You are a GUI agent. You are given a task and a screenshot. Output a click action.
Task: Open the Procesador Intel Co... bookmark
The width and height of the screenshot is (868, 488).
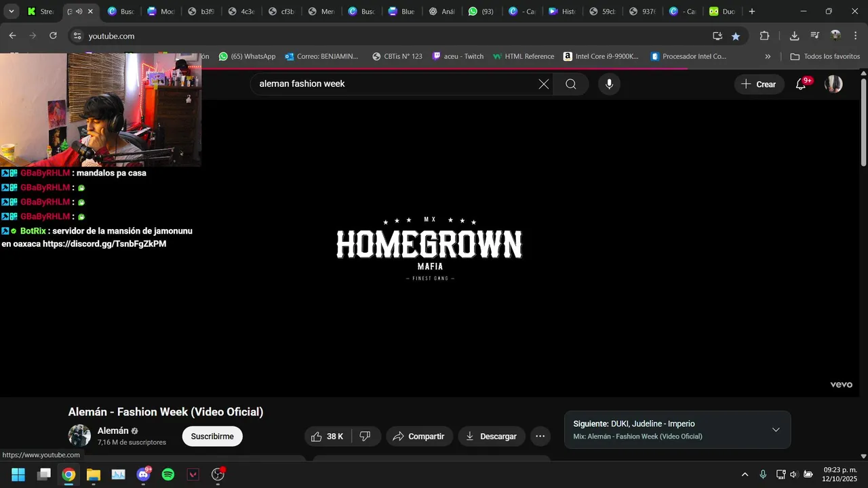pos(688,56)
